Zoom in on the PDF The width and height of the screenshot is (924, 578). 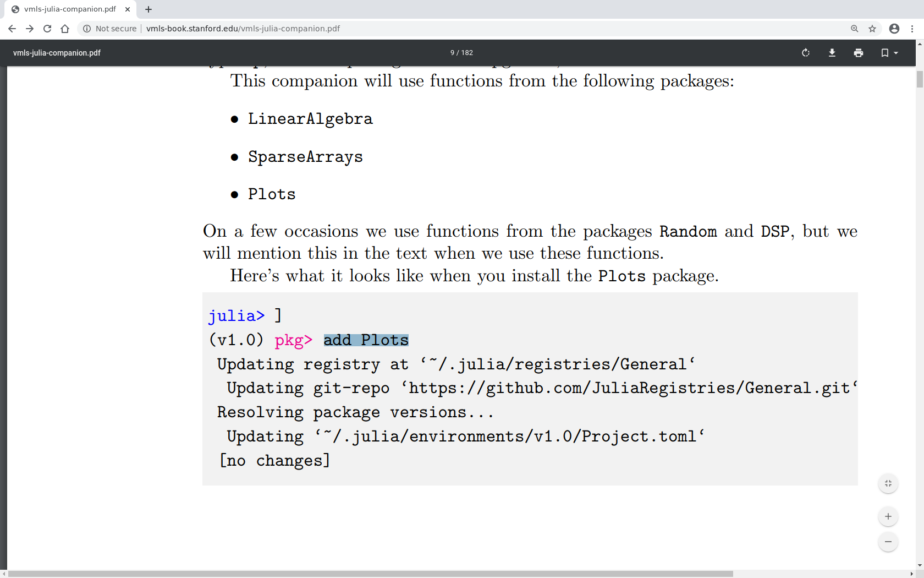888,516
